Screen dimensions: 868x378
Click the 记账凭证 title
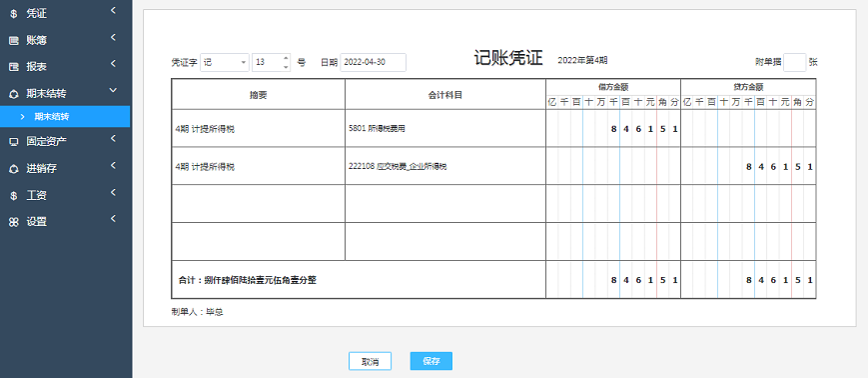click(508, 58)
